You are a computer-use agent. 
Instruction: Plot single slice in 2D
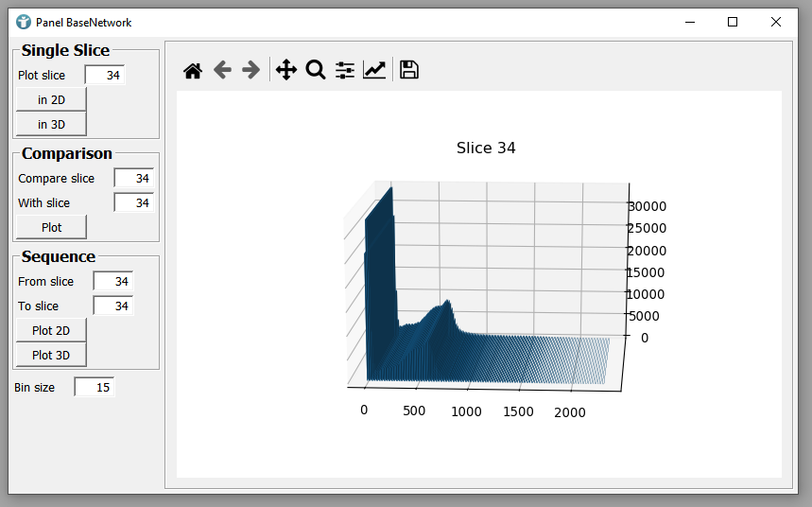[52, 99]
